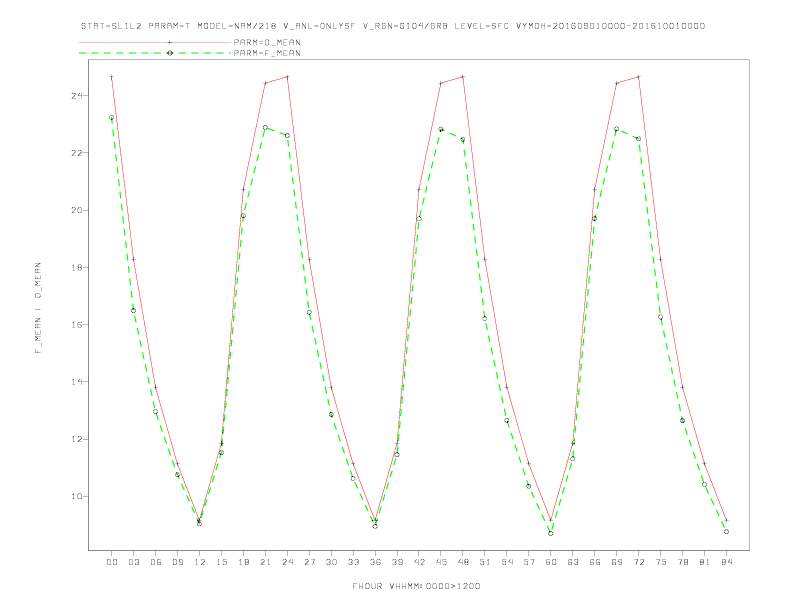This screenshot has width=792, height=612.
Task: Click y-axis tick label 12
Action: click(x=77, y=439)
